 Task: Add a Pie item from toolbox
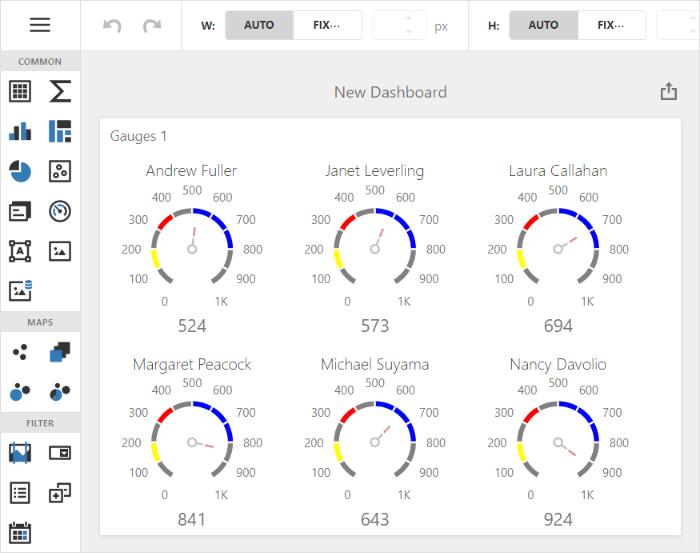click(x=20, y=171)
